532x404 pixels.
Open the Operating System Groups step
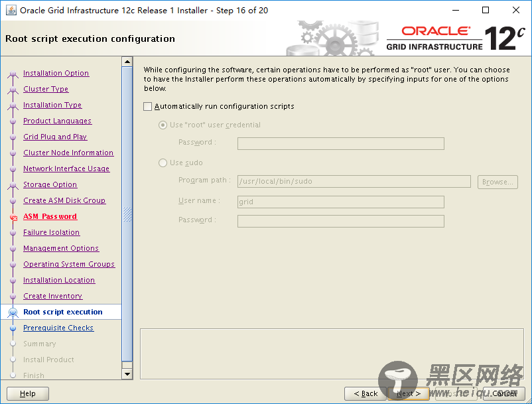coord(69,264)
